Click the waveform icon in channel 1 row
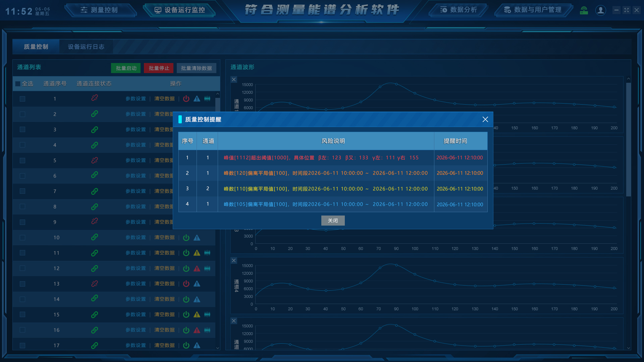 [207, 99]
